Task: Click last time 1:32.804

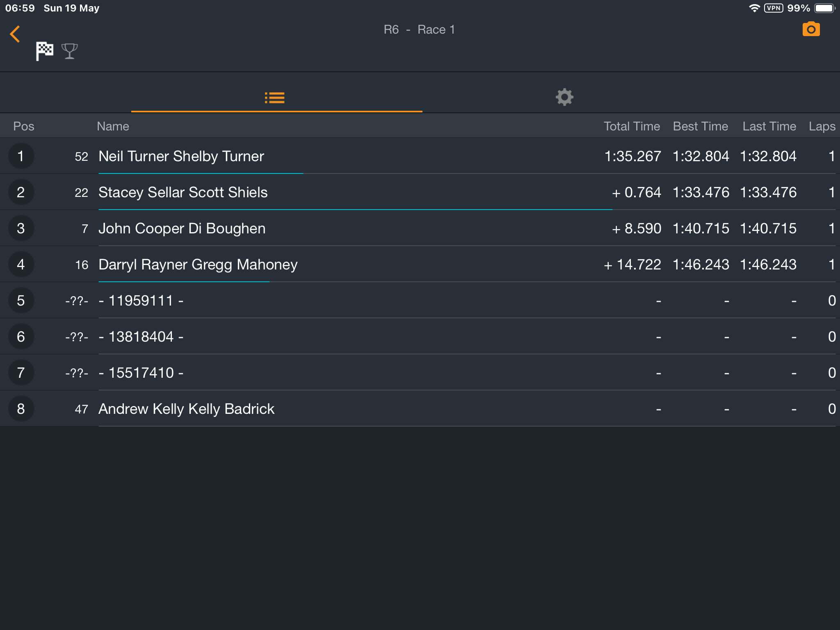Action: coord(768,156)
